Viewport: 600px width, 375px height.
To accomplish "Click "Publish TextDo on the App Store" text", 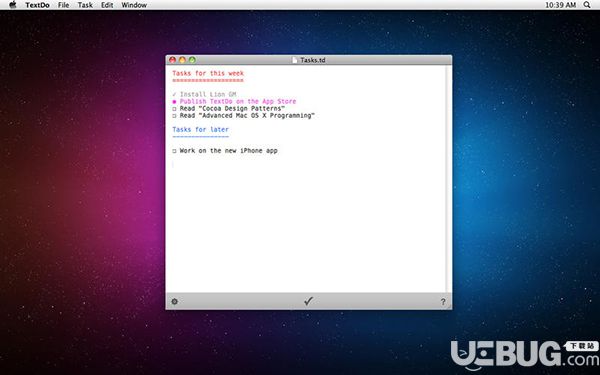I will pos(238,101).
